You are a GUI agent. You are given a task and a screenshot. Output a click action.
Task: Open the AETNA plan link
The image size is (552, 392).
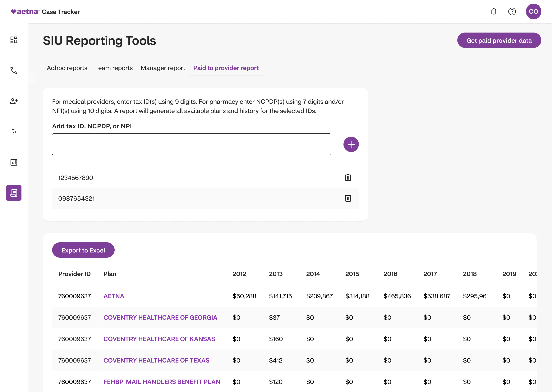[x=114, y=296]
